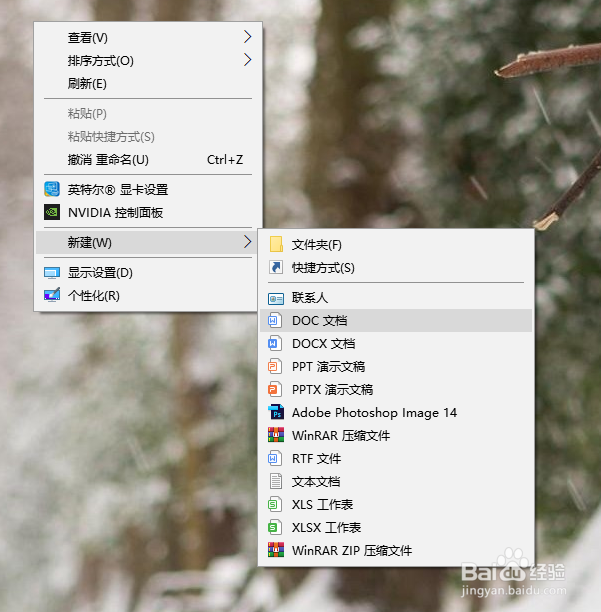Click the icon beside WinRAR 压缩文件
Viewport: 601px width, 612px height.
point(276,435)
